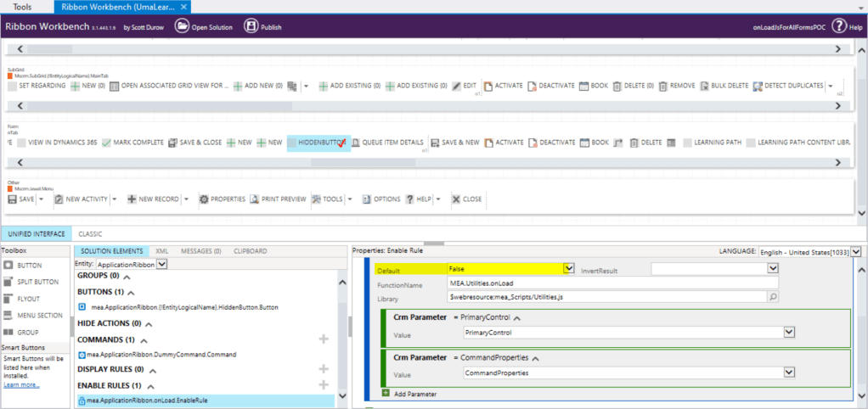Select mea.ApplicationRibbon.DummyCommand.Command item

click(156, 354)
